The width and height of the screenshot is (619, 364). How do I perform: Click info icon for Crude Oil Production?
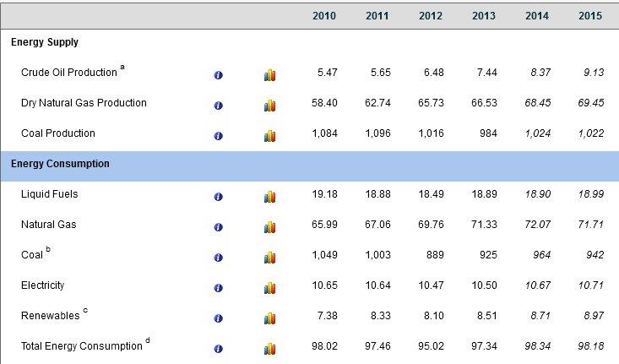point(218,75)
